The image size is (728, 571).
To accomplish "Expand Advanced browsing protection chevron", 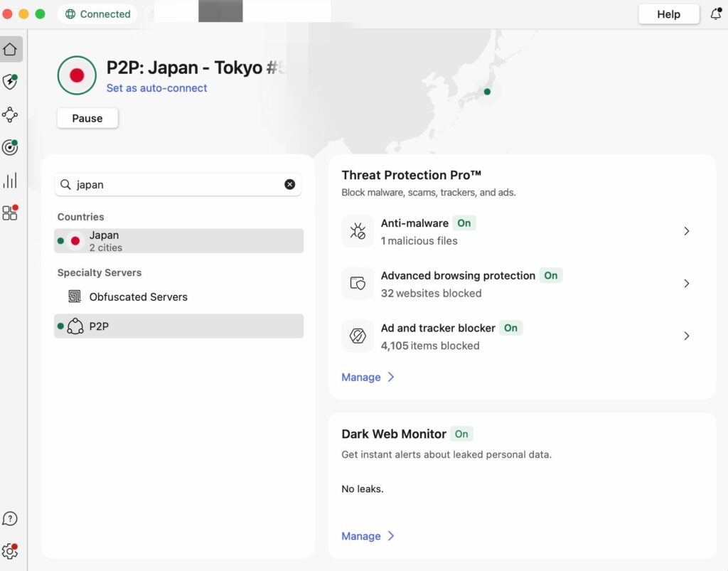I will pos(686,284).
